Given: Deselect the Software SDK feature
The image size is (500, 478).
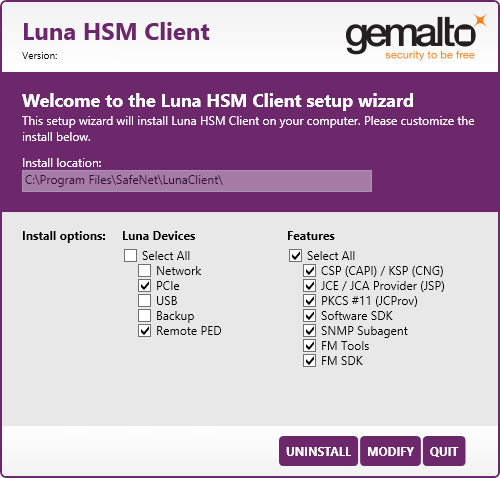Looking at the screenshot, I should click(310, 316).
